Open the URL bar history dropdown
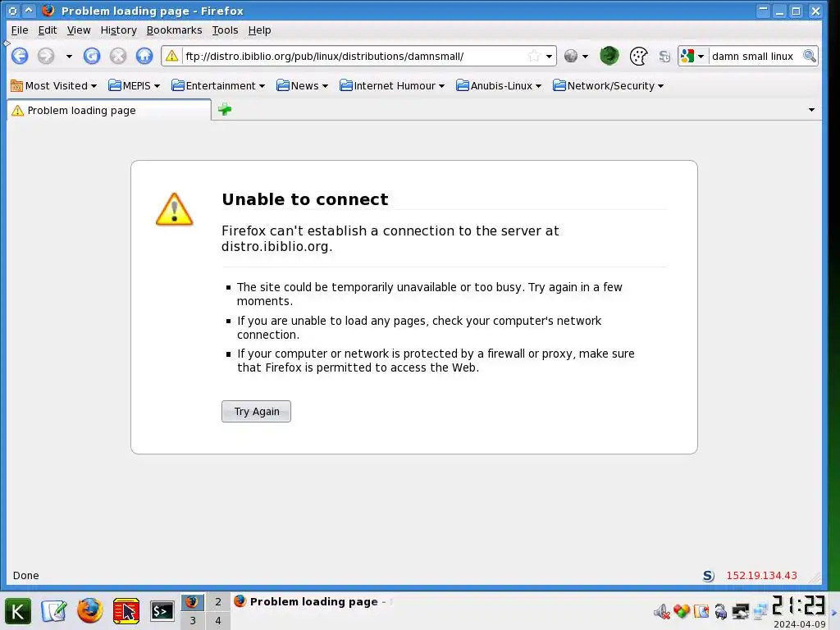The image size is (840, 630). point(549,57)
